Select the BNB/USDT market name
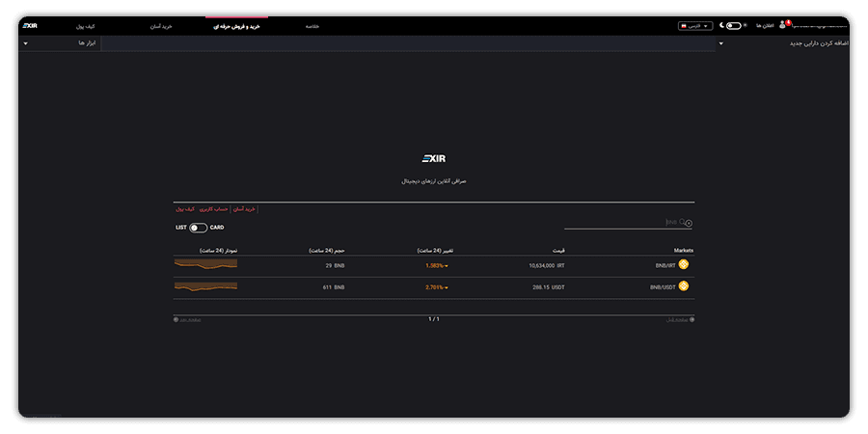The width and height of the screenshot is (868, 434). tap(663, 287)
